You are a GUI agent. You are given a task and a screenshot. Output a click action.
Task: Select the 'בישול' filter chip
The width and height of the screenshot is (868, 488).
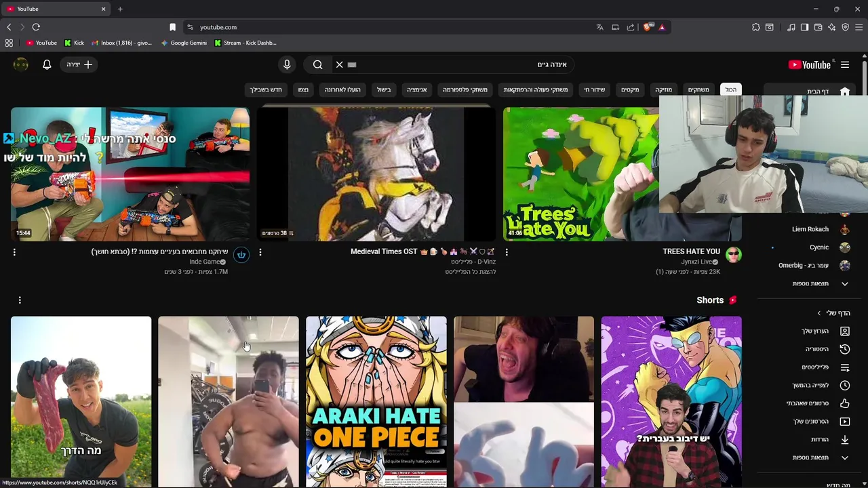(x=384, y=89)
